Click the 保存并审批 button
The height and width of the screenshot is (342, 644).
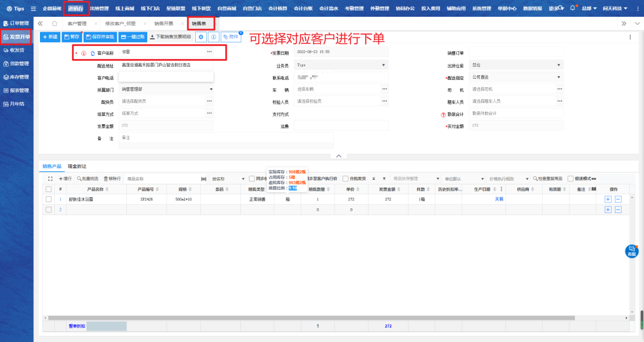[x=100, y=37]
